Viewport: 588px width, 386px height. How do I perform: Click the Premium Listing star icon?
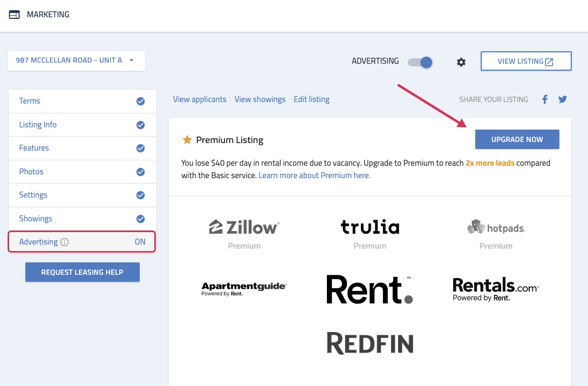pyautogui.click(x=187, y=140)
